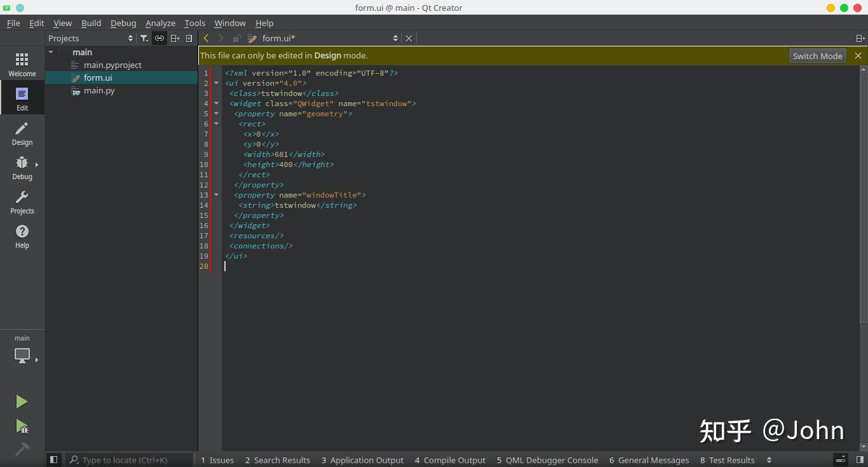Open the Welcome mode
The width and height of the screenshot is (868, 467).
point(22,64)
